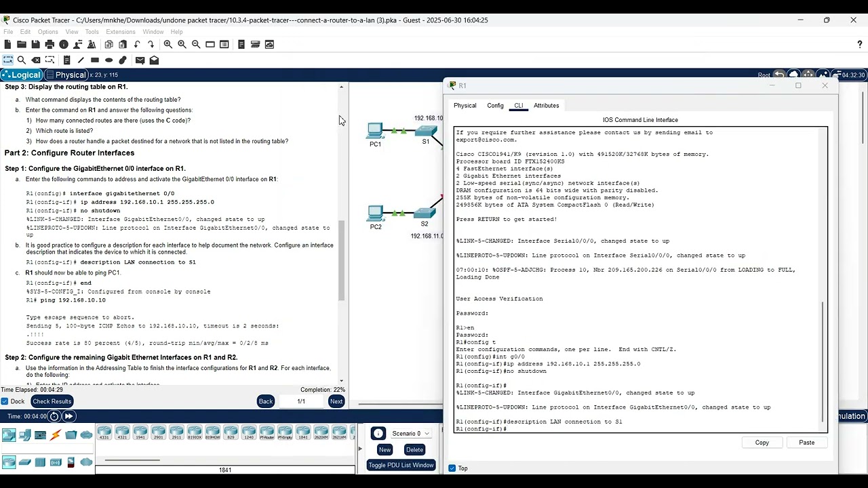Click the New file toolbar icon
Image resolution: width=868 pixels, height=488 pixels.
7,44
